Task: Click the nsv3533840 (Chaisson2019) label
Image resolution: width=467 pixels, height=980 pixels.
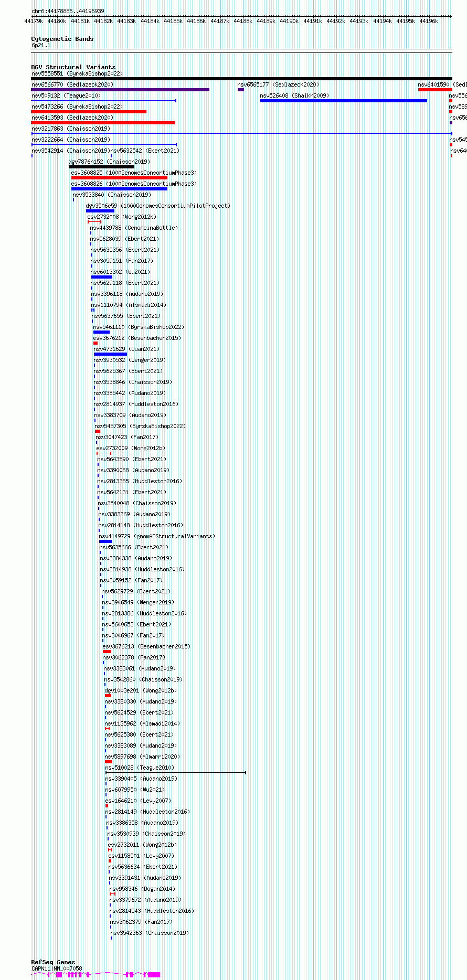Action: pos(112,195)
